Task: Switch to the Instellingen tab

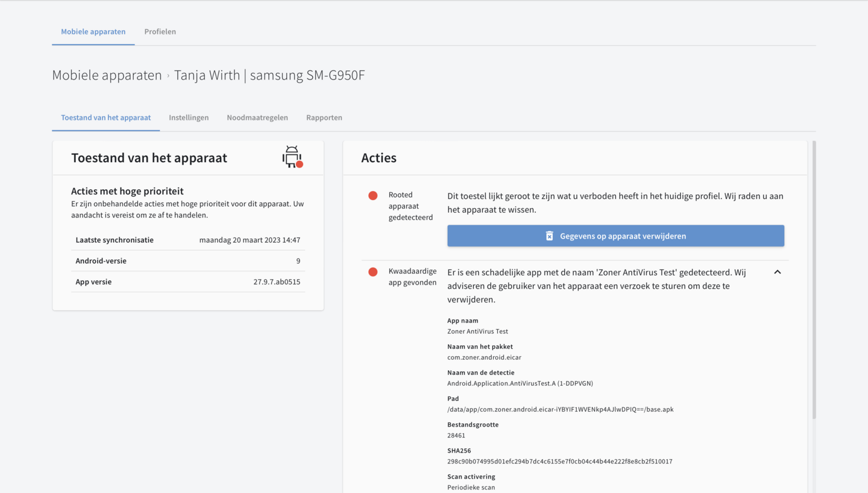Action: pos(189,118)
